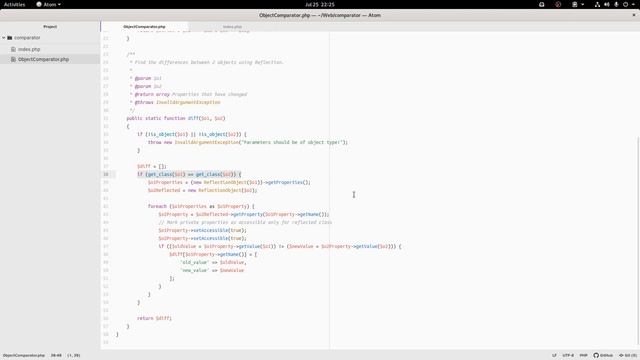Select the comparator folder icon

click(10, 38)
